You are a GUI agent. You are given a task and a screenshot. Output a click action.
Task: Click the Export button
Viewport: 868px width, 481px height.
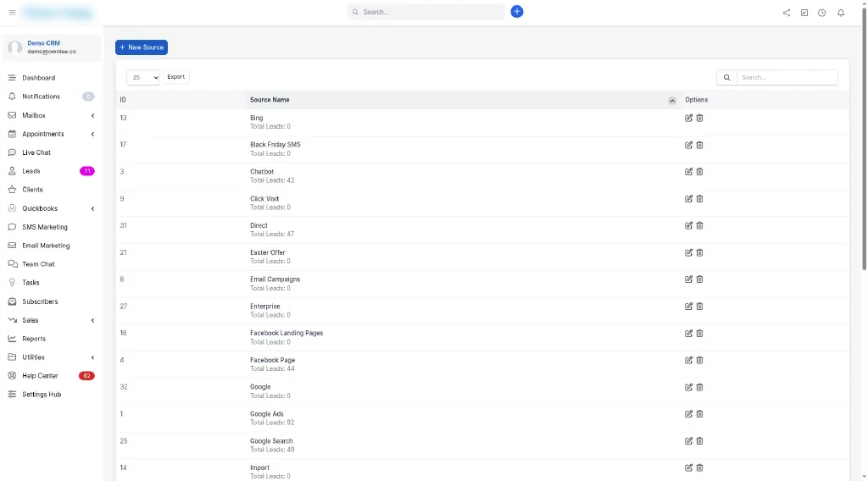point(176,77)
